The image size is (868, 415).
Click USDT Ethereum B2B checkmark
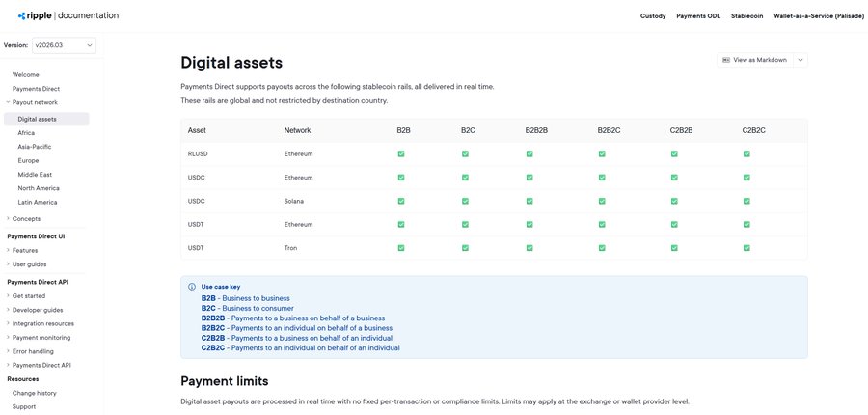tap(401, 225)
